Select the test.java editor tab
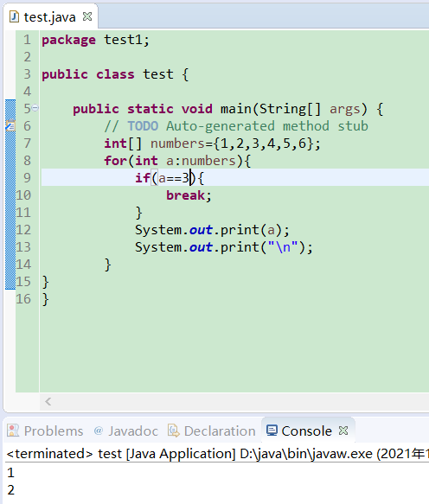The height and width of the screenshot is (504, 429). [50, 16]
